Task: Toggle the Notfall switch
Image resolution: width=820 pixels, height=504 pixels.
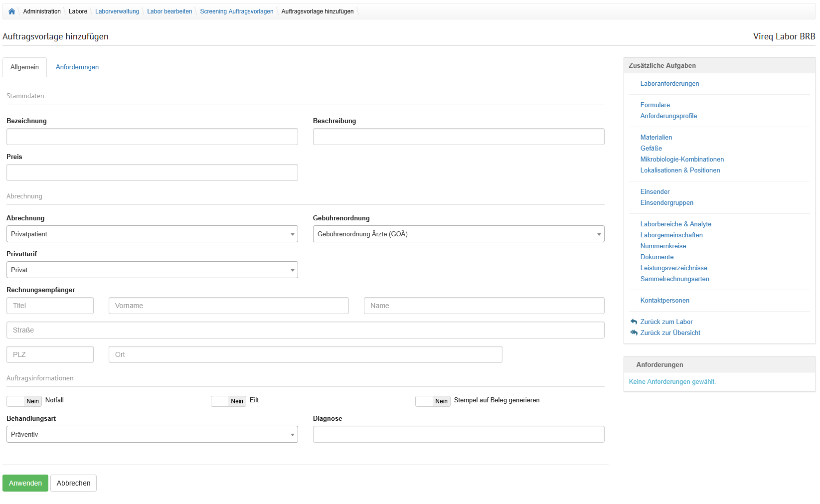Action: click(x=24, y=401)
